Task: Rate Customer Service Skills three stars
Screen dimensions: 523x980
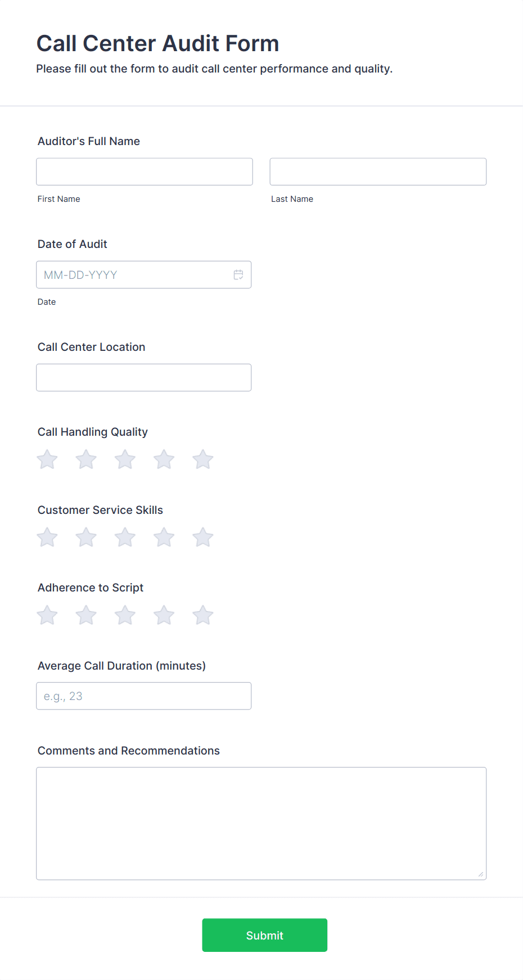Action: [125, 537]
